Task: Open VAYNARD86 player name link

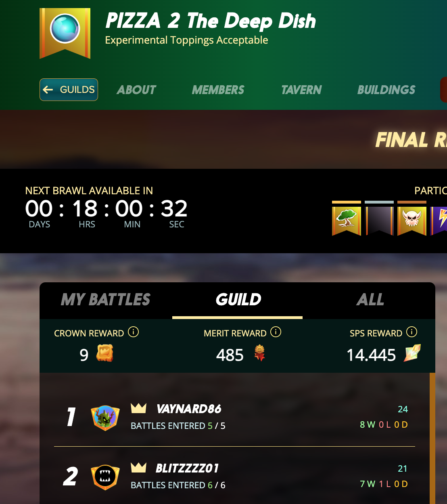Action: [189, 409]
